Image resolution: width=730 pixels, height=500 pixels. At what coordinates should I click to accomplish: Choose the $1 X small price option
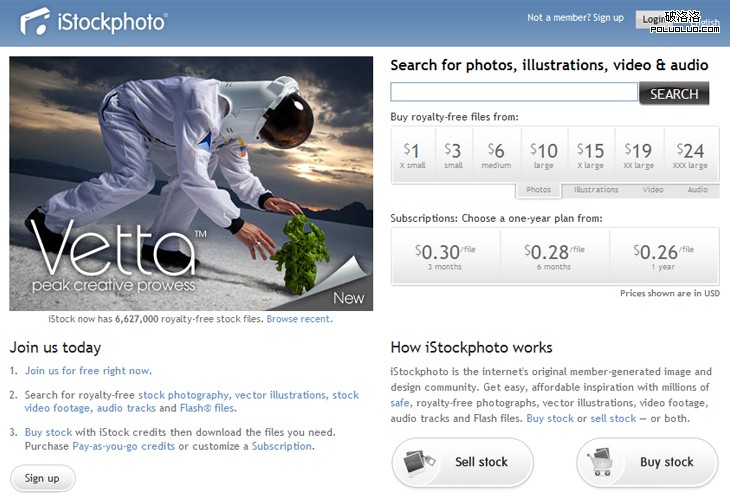(x=411, y=154)
